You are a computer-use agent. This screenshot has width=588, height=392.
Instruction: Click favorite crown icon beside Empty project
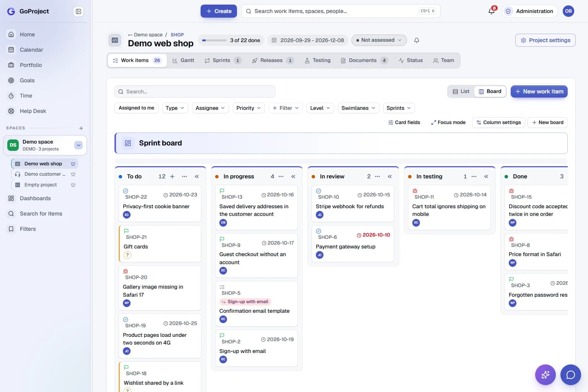(x=73, y=185)
